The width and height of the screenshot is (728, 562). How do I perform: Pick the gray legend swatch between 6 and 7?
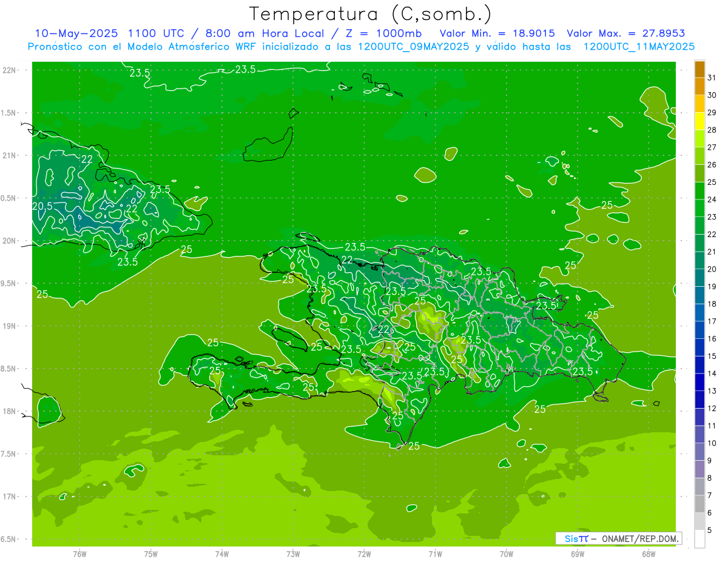699,504
